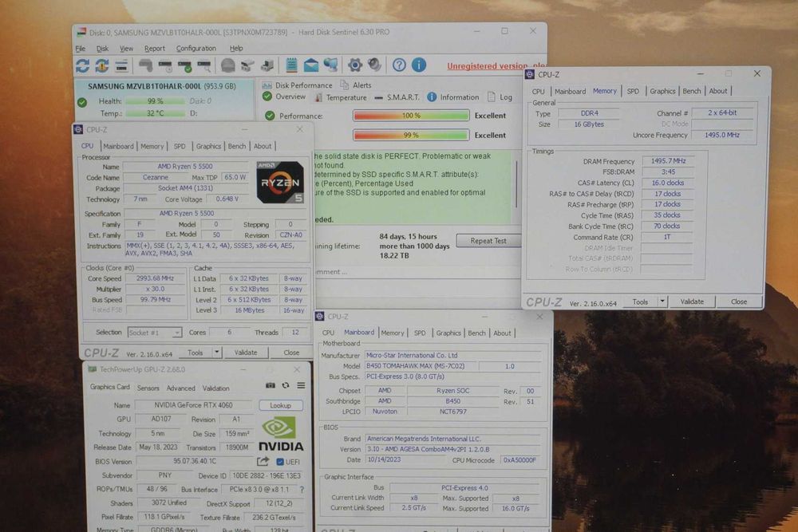Viewport: 798px width, 532px height.
Task: Click the 99 % Health bar in the disk panel
Action: coord(156,101)
